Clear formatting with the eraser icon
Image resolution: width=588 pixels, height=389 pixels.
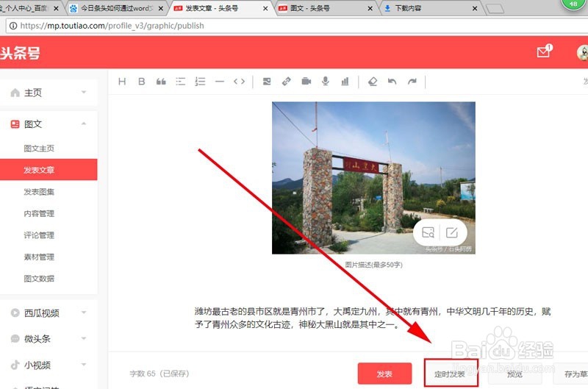373,82
